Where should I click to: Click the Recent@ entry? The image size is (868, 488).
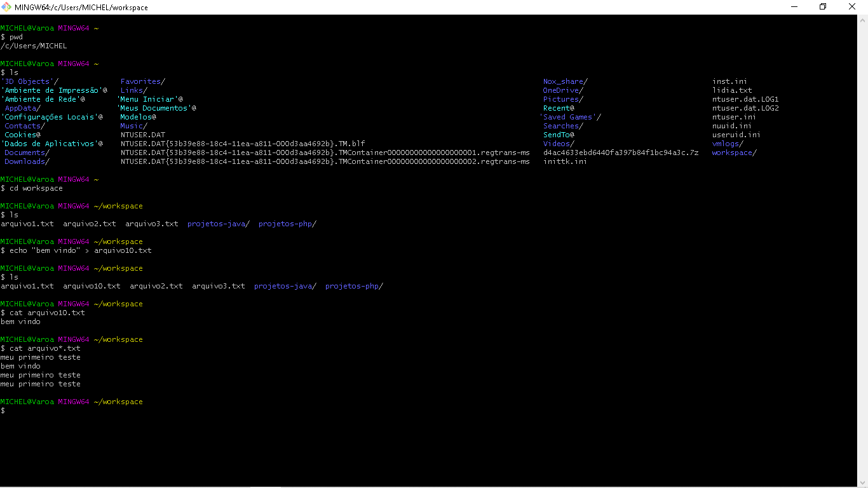[x=559, y=108]
